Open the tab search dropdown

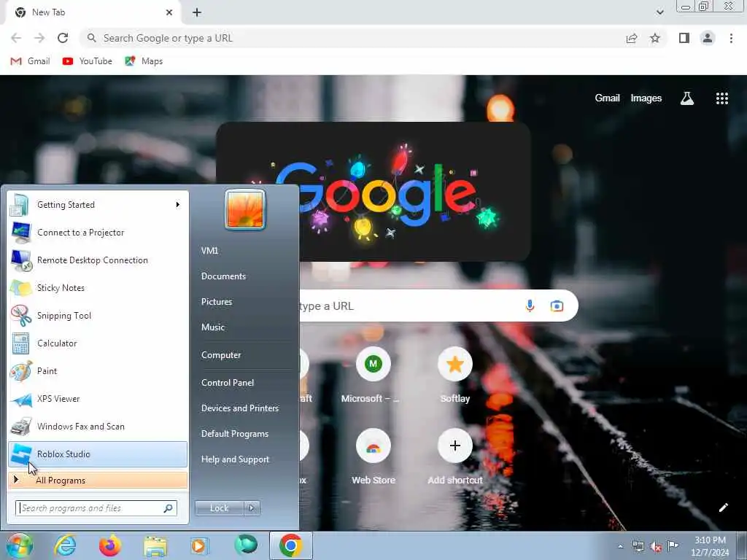[x=659, y=12]
